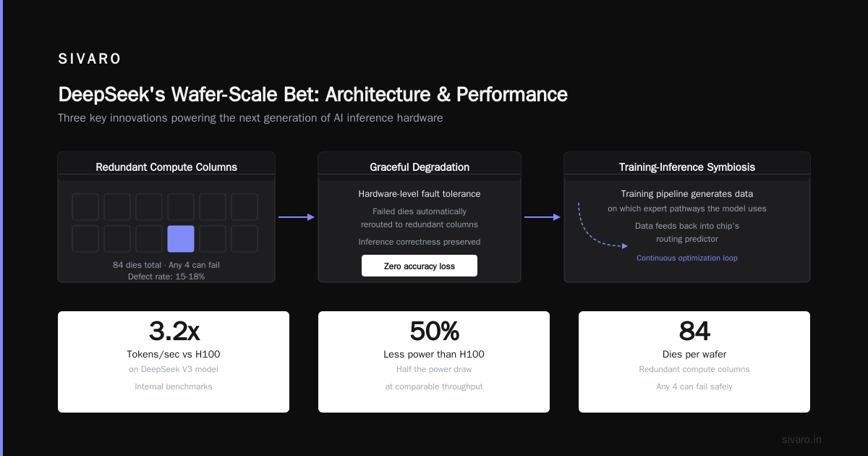The height and width of the screenshot is (456, 868).
Task: Click the arrow between Redundant and Graceful cards
Action: point(297,217)
